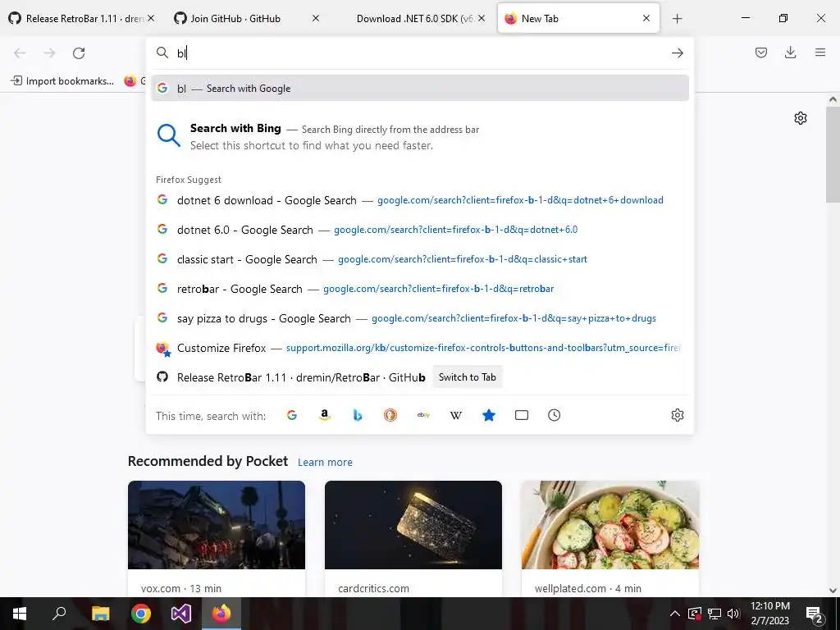
Task: Search history with the clock icon
Action: point(554,415)
